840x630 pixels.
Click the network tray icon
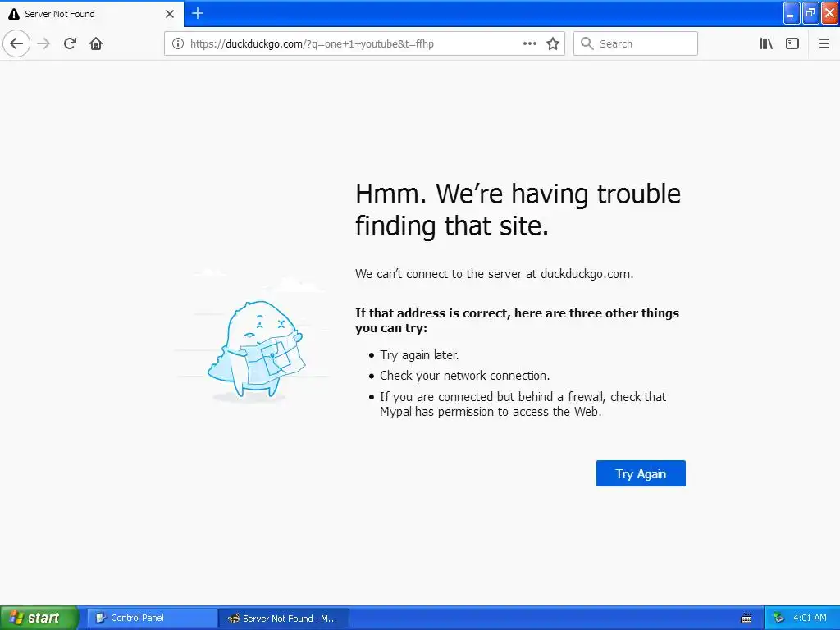click(x=779, y=618)
